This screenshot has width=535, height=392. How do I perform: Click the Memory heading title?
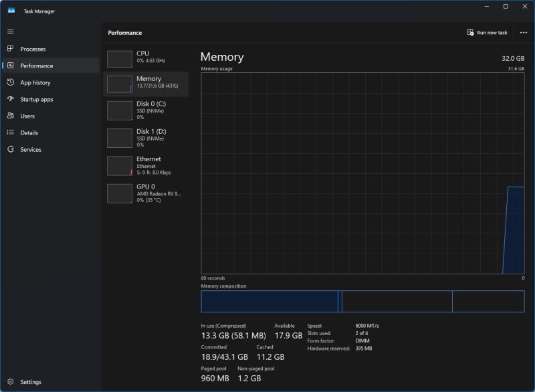(222, 57)
